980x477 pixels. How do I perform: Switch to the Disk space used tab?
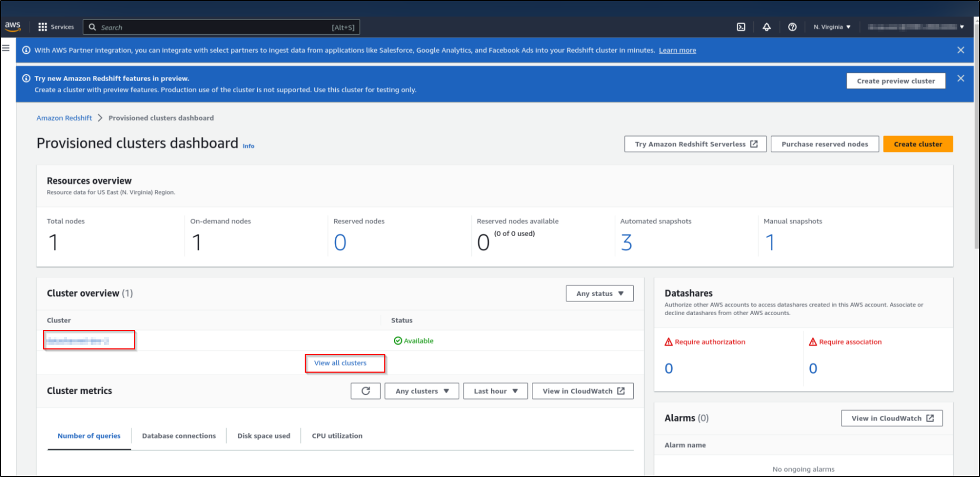(264, 436)
